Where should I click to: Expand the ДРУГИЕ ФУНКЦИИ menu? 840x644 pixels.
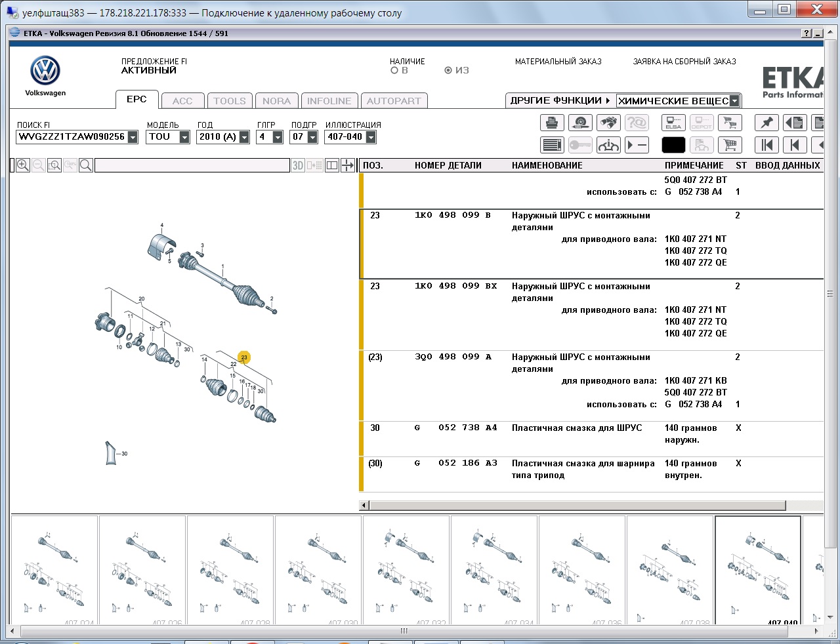(x=560, y=100)
